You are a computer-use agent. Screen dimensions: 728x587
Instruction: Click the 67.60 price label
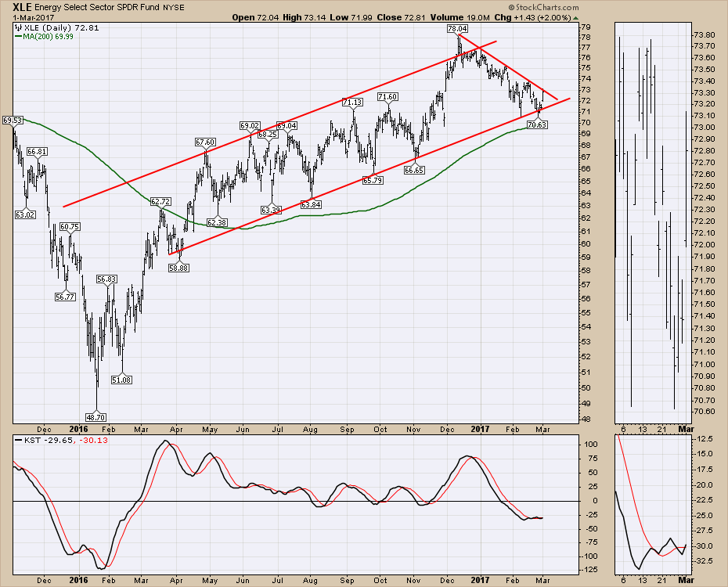[x=205, y=142]
